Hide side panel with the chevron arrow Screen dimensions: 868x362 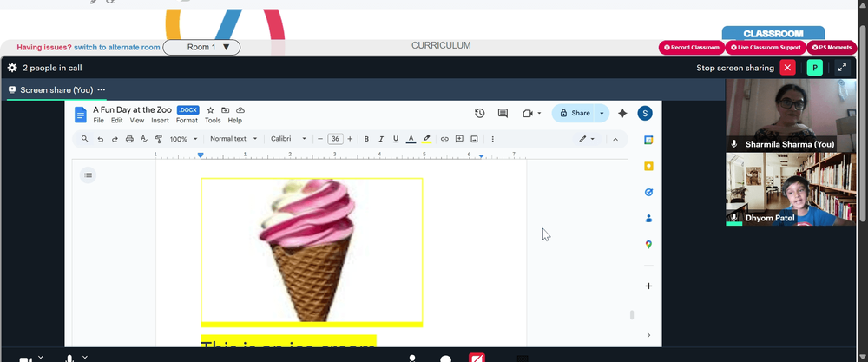pyautogui.click(x=648, y=335)
